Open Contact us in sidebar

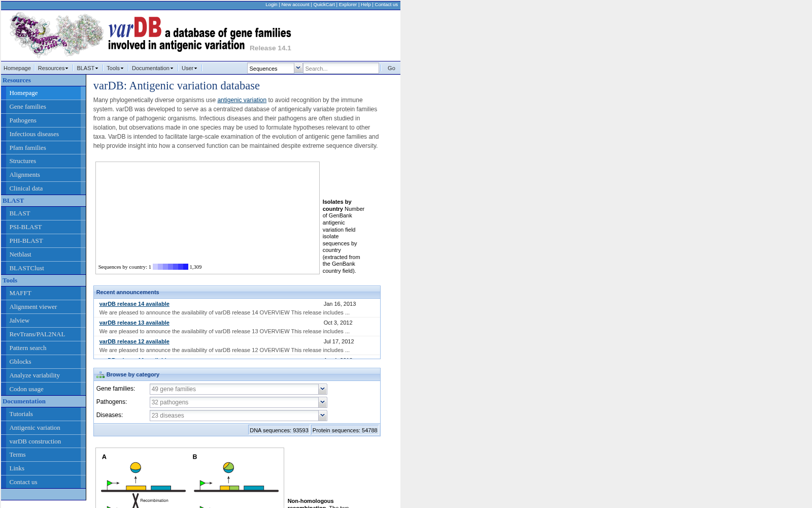pos(43,482)
